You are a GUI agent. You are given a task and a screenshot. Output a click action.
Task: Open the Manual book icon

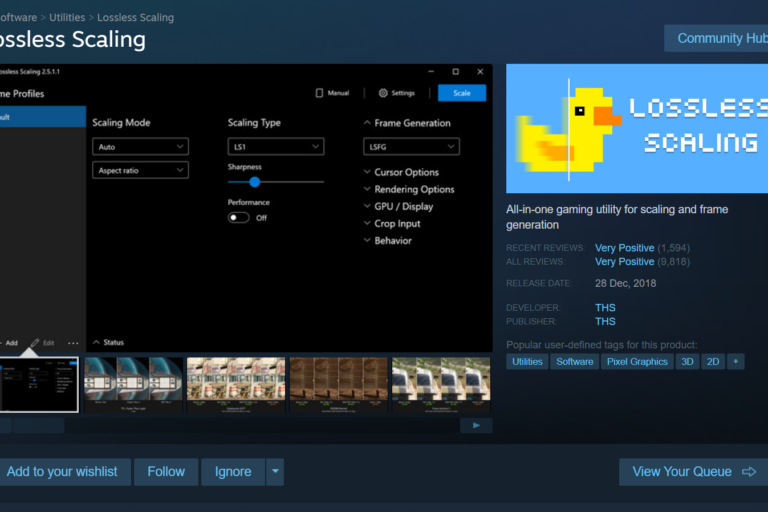[x=320, y=93]
